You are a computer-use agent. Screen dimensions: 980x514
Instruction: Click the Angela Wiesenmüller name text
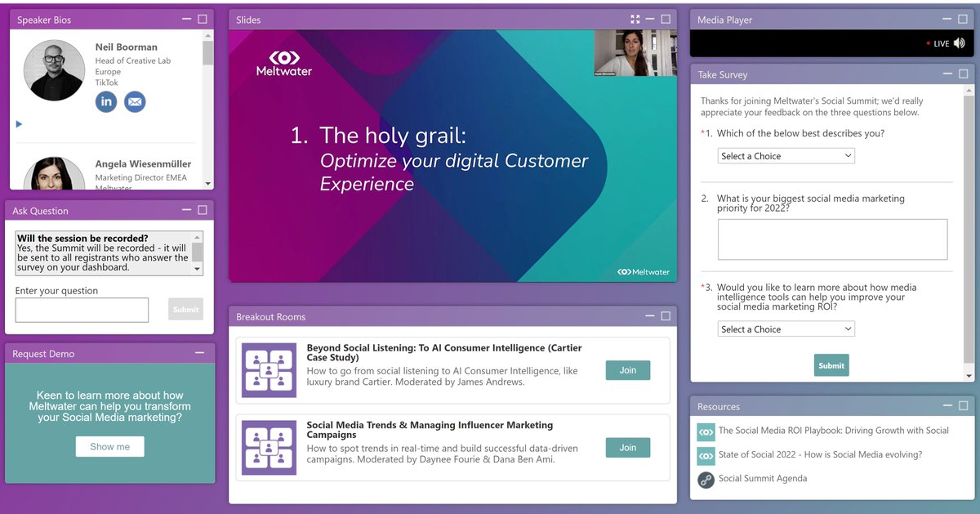[141, 164]
